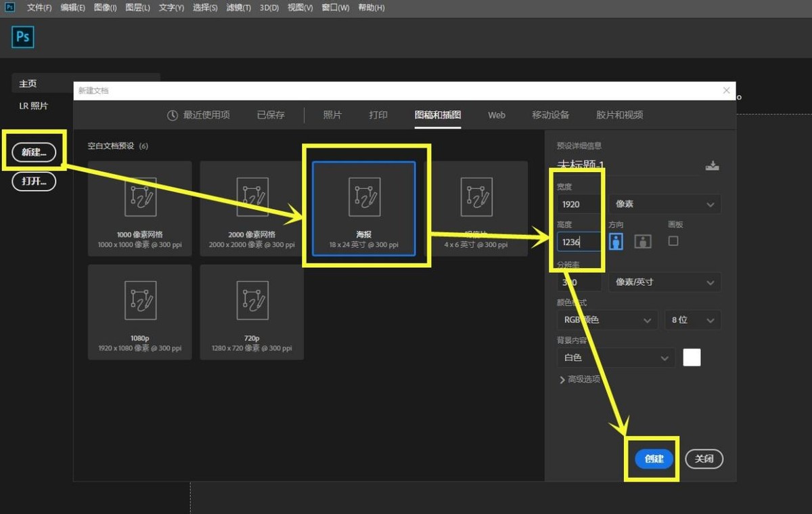This screenshot has width=812, height=514.
Task: Click the 宽度 width input field
Action: point(578,204)
